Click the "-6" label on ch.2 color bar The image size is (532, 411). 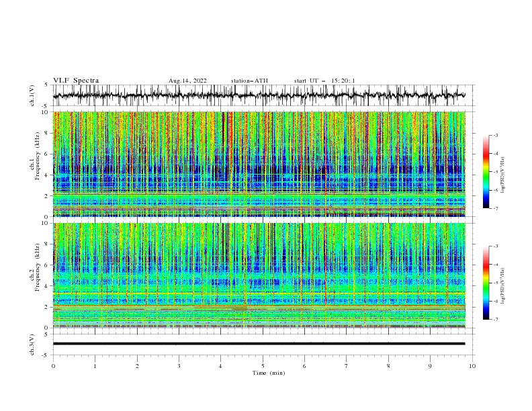click(496, 301)
